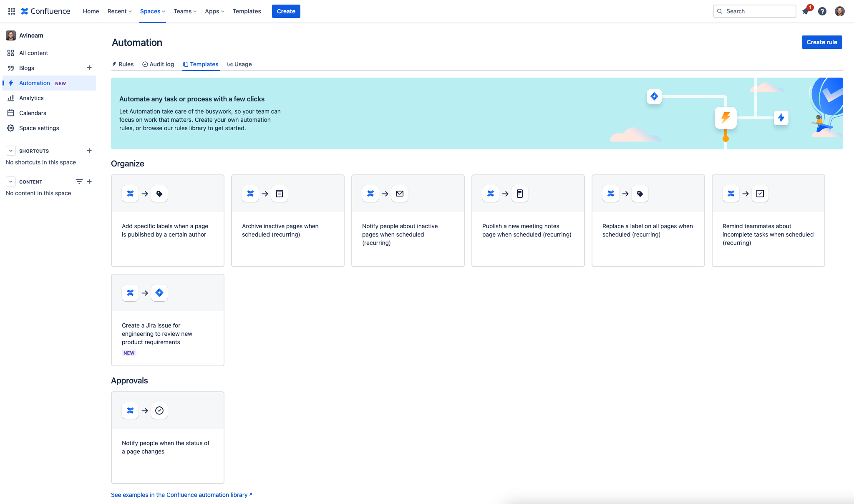Click the Blogs quote icon in sidebar
Image resolution: width=854 pixels, height=504 pixels.
11,68
